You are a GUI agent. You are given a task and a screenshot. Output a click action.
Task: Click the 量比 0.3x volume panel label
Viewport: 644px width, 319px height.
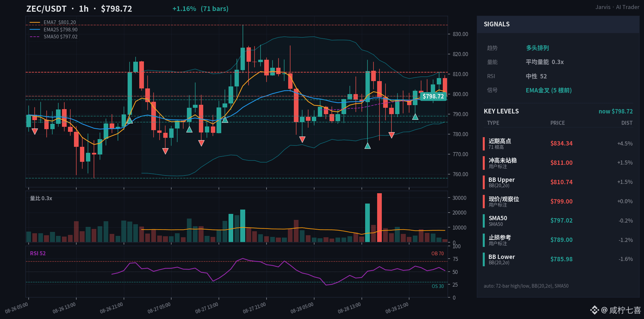point(41,199)
